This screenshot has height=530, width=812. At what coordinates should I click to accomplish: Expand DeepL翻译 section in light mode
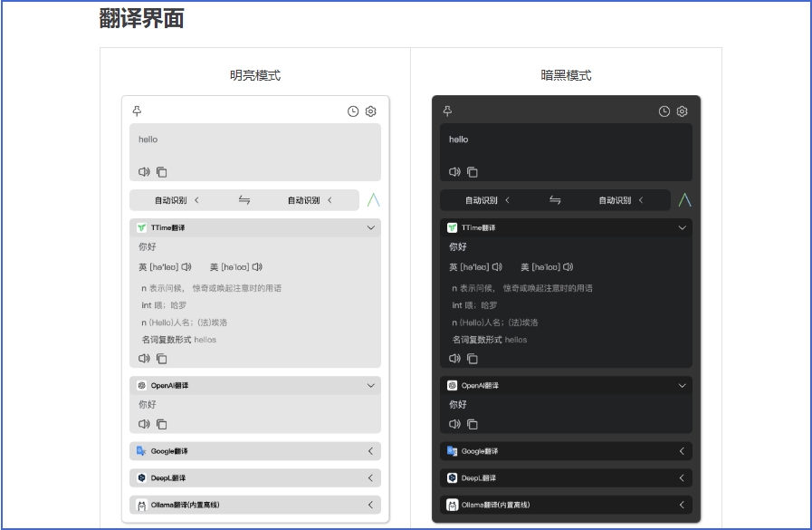(370, 477)
